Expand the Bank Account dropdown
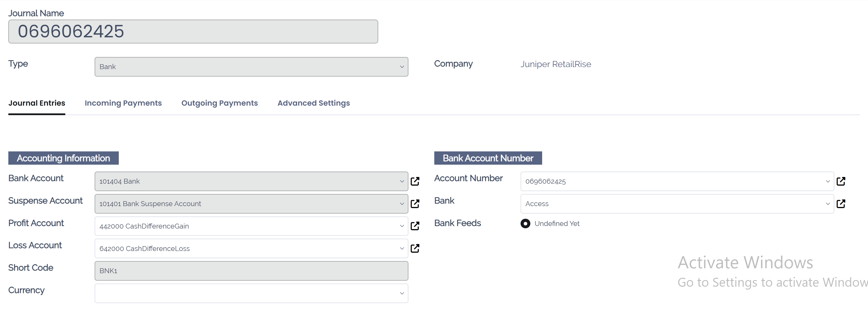Viewport: 868px width, 310px height. point(402,181)
